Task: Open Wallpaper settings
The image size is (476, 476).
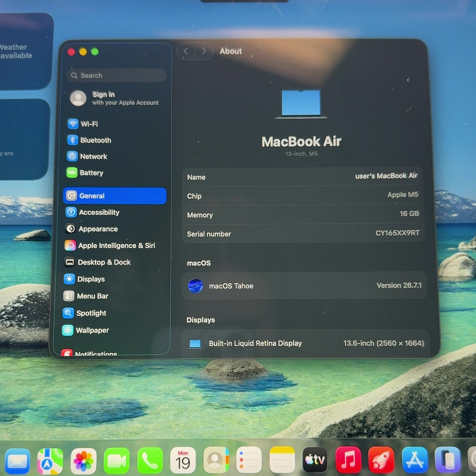Action: [86, 330]
